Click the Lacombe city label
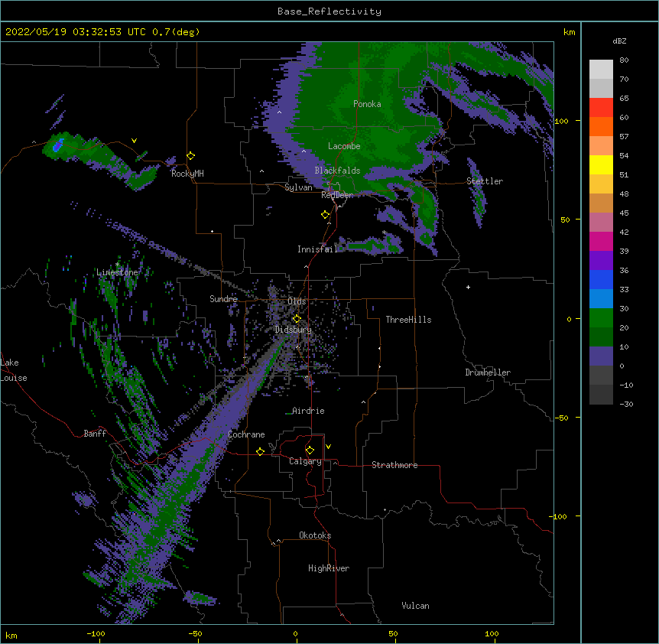This screenshot has height=644, width=659. 344,146
